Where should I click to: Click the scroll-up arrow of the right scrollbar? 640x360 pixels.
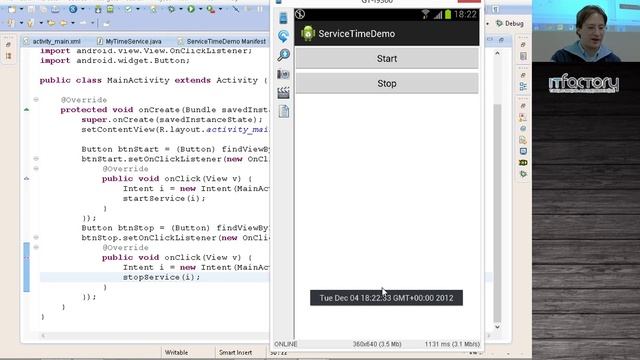tap(497, 53)
